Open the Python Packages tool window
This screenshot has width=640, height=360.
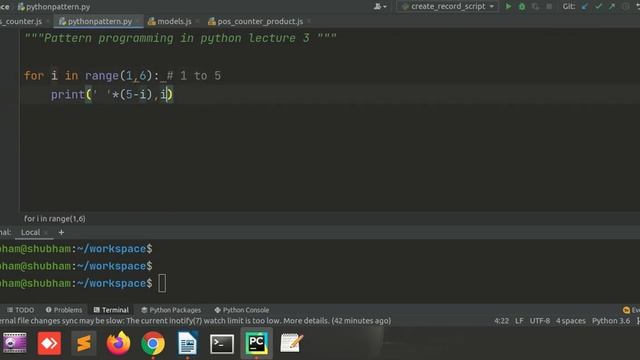171,310
